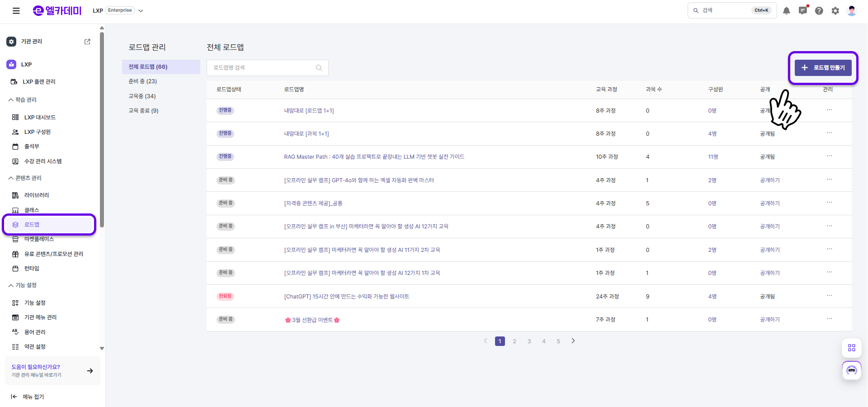Go to page 3 of the roadmap list

point(529,341)
